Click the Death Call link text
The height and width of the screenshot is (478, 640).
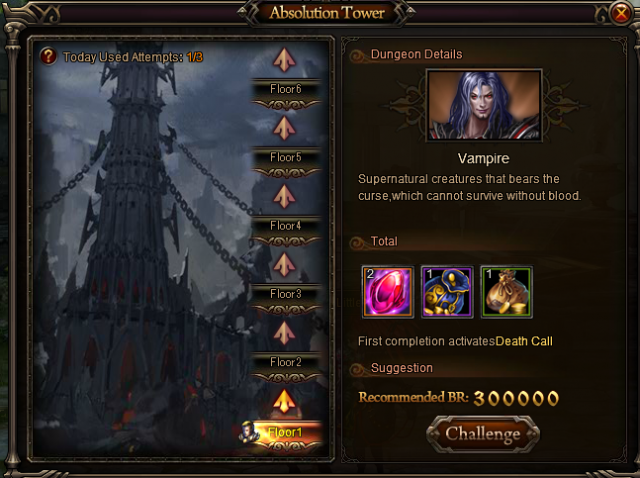(524, 341)
